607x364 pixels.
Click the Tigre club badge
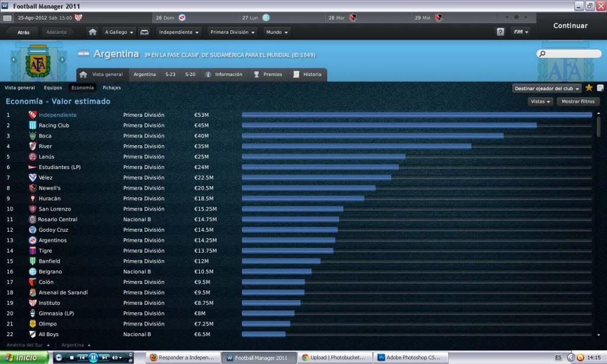(x=33, y=251)
